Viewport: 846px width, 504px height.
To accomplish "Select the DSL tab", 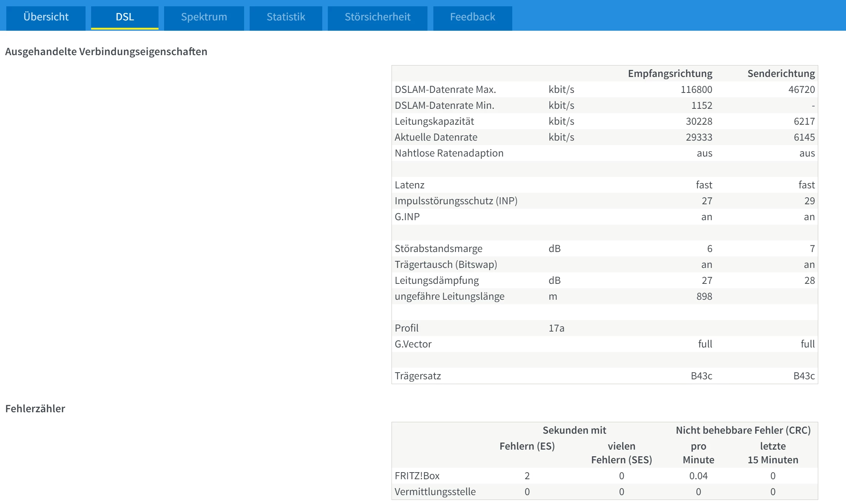I will click(x=125, y=17).
